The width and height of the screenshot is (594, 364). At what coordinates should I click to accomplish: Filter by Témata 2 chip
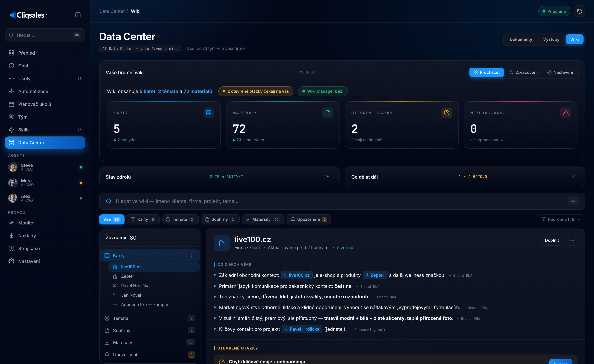coord(180,219)
